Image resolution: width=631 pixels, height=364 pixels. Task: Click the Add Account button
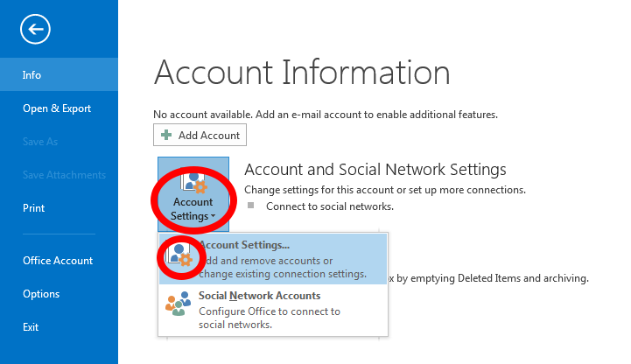point(200,135)
